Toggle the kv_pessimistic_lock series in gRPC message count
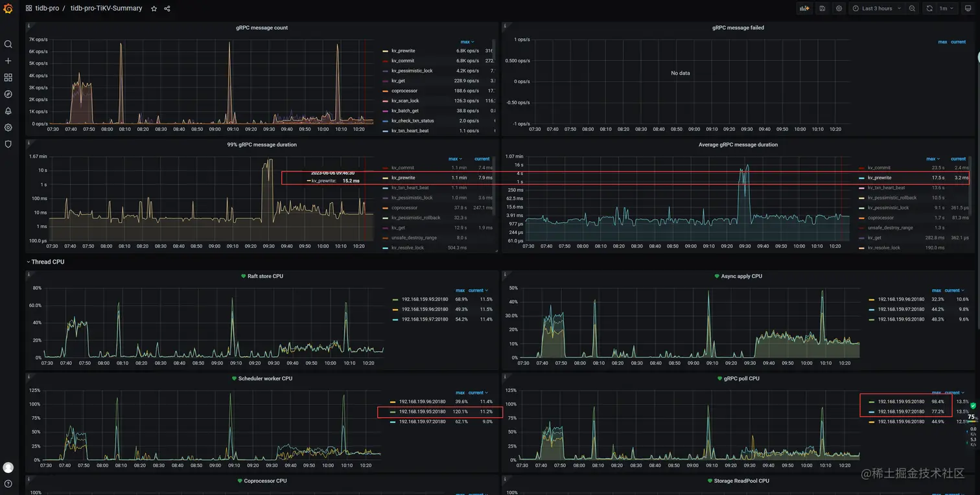The image size is (980, 495). (x=412, y=71)
